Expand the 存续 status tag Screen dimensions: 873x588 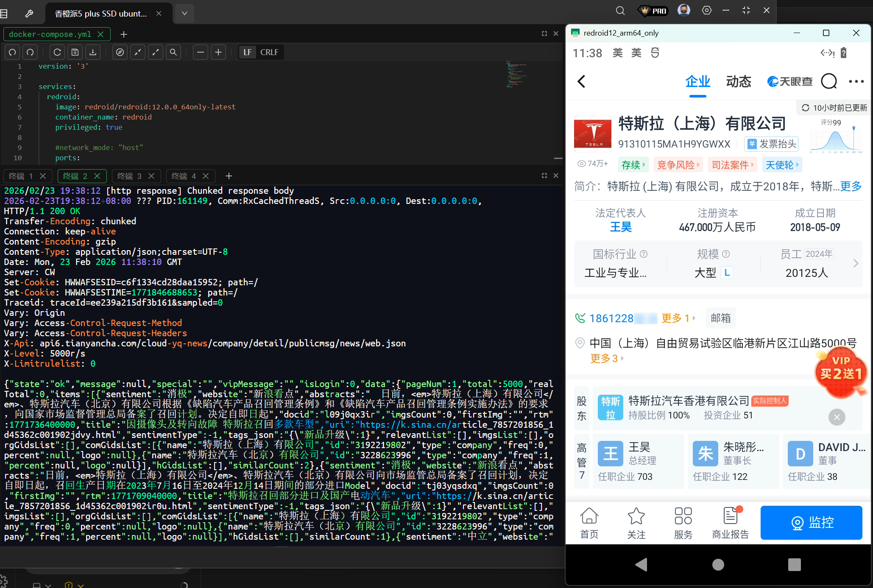click(633, 165)
